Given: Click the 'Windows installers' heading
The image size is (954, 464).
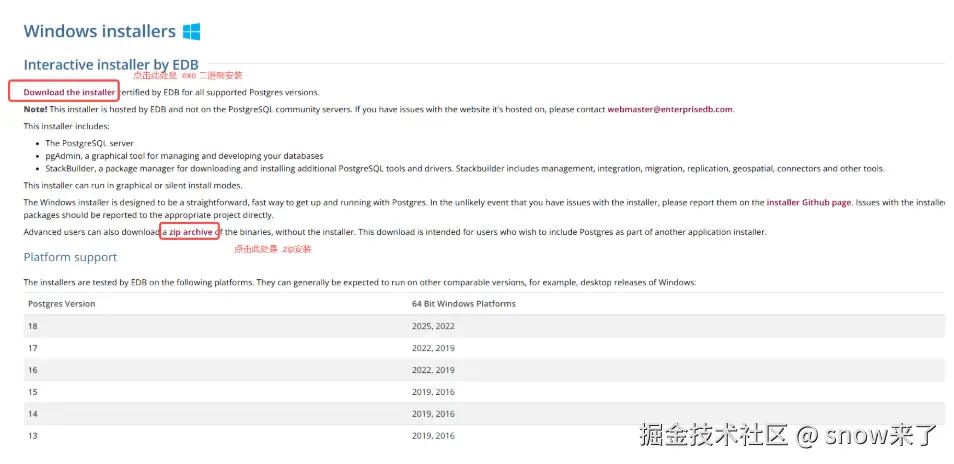Looking at the screenshot, I should coord(100,31).
